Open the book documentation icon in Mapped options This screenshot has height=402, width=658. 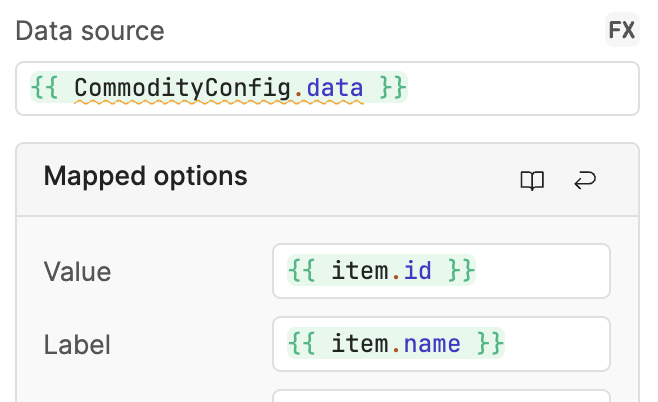pos(532,180)
